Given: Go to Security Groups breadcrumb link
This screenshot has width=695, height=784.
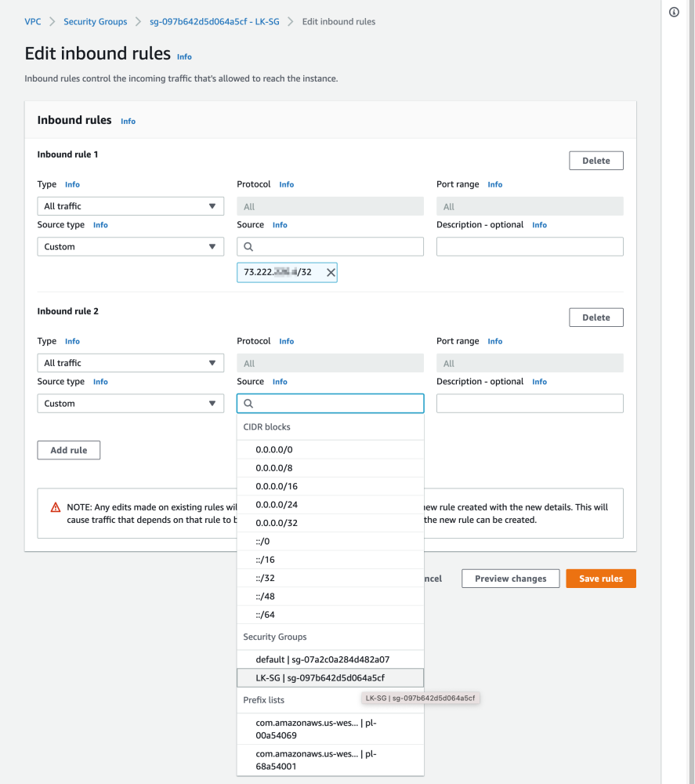Looking at the screenshot, I should coord(95,22).
